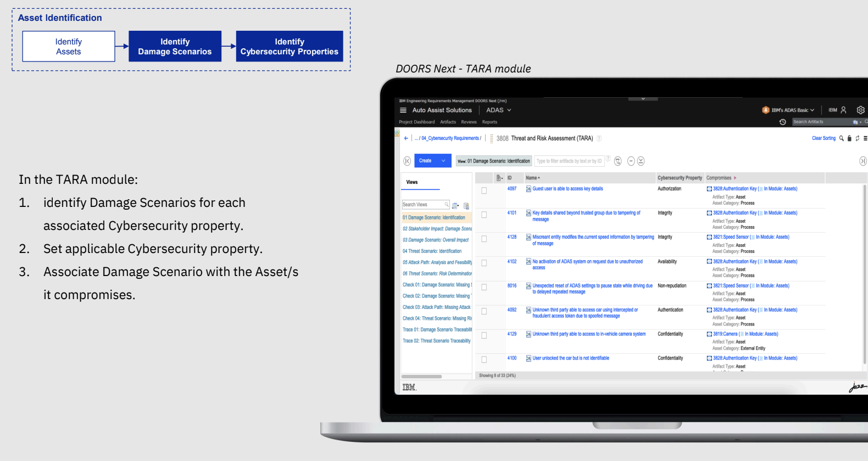This screenshot has height=461, width=868.
Task: Sort by the Name column header
Action: (532, 178)
